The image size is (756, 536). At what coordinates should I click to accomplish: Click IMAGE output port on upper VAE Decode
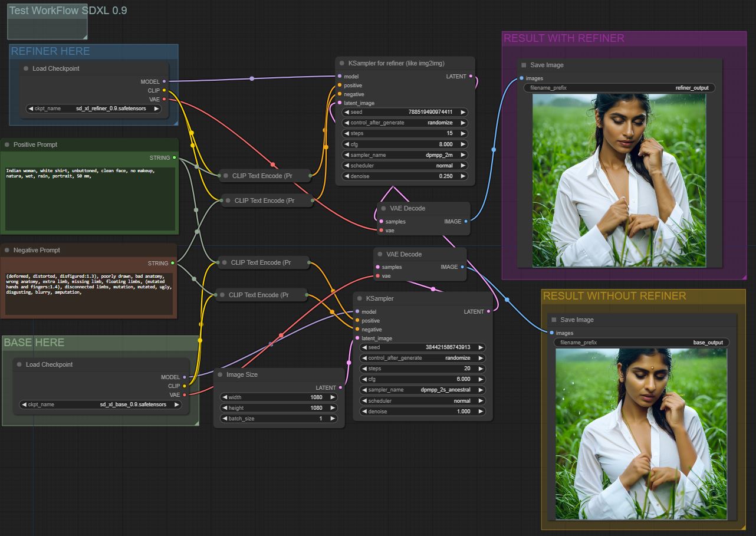[x=466, y=222]
